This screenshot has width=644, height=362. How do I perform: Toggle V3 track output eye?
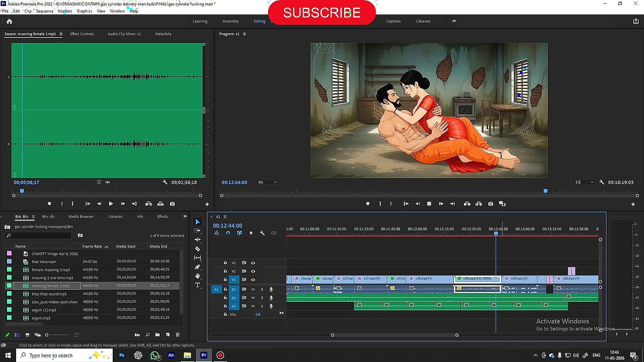tap(253, 263)
